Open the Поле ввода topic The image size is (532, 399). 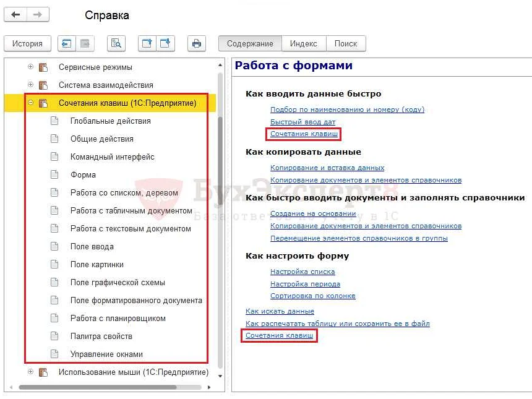(x=92, y=247)
